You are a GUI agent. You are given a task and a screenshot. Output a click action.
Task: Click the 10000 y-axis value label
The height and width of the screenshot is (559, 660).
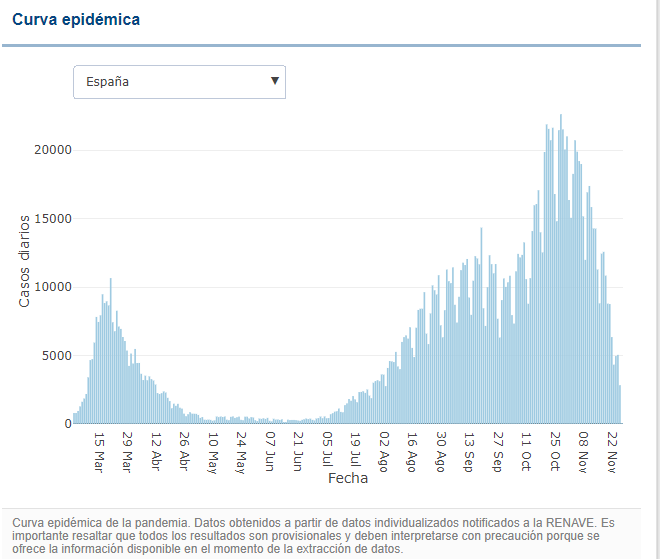(54, 287)
